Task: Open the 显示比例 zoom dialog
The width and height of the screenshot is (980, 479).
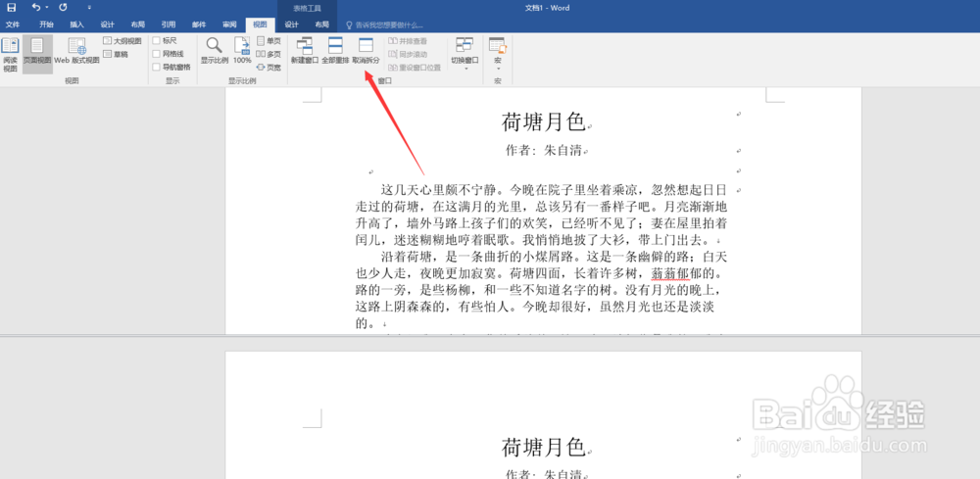Action: [x=215, y=51]
